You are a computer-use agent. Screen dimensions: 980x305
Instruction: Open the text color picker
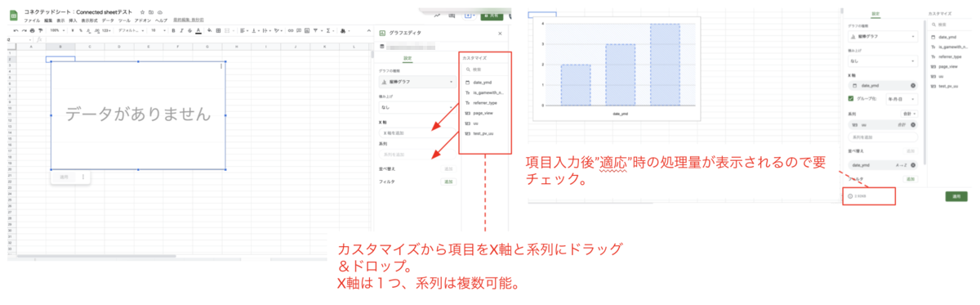click(x=198, y=30)
